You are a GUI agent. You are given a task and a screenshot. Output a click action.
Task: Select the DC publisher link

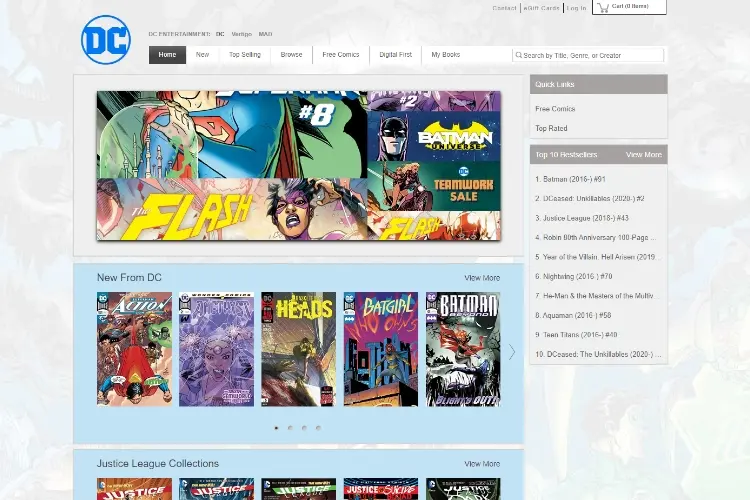pyautogui.click(x=220, y=34)
